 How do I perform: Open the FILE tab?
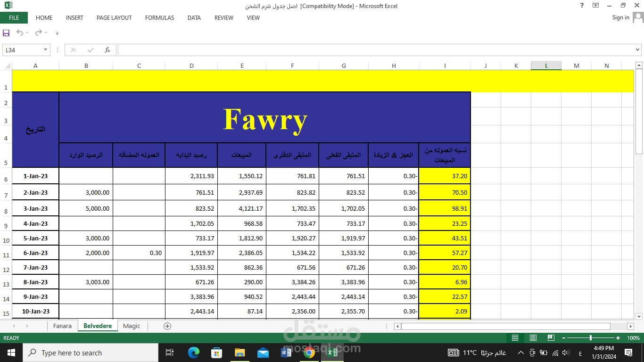tap(14, 18)
